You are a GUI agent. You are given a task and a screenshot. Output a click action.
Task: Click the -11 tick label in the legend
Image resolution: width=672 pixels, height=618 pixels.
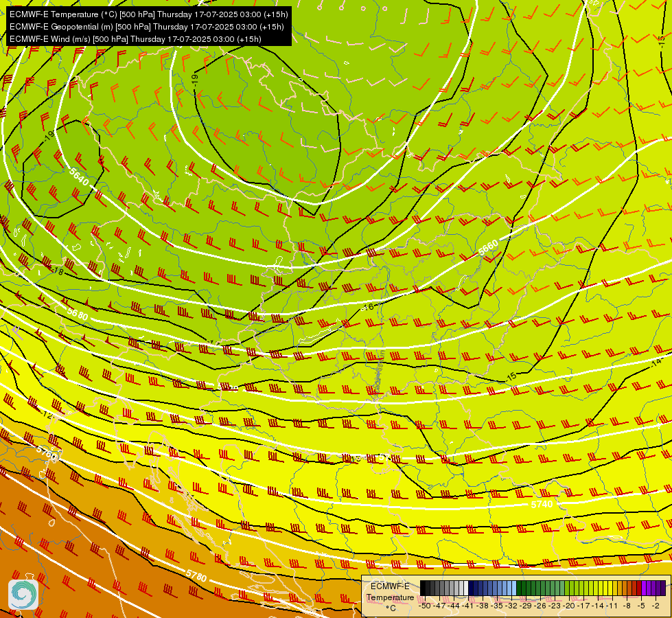point(612,606)
